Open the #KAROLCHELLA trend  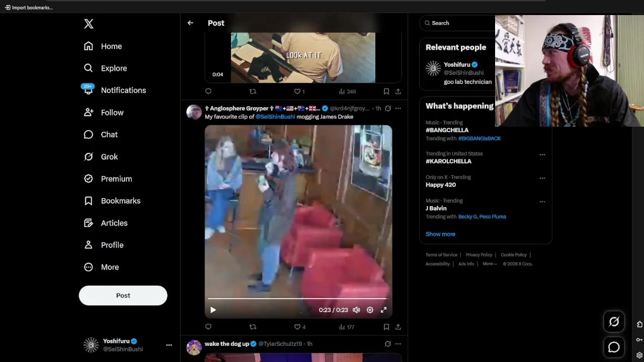pyautogui.click(x=448, y=161)
